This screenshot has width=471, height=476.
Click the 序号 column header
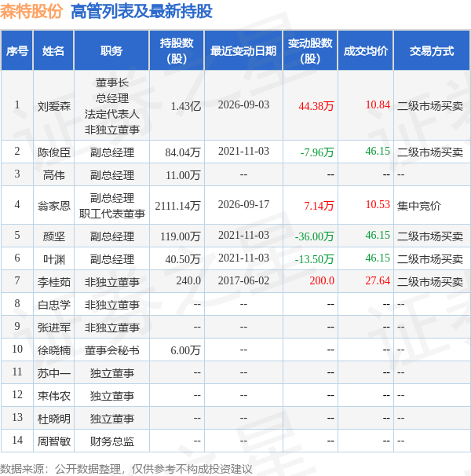click(17, 51)
